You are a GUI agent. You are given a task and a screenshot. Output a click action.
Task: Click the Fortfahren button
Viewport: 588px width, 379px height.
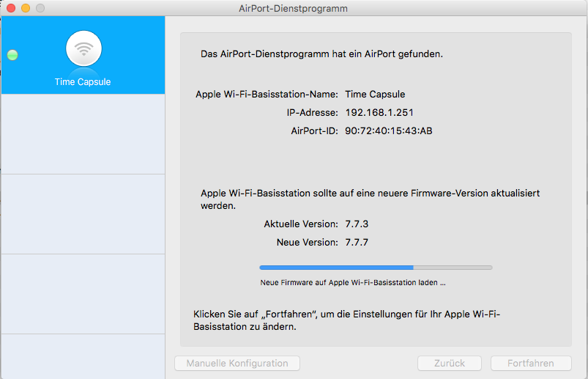click(x=531, y=364)
